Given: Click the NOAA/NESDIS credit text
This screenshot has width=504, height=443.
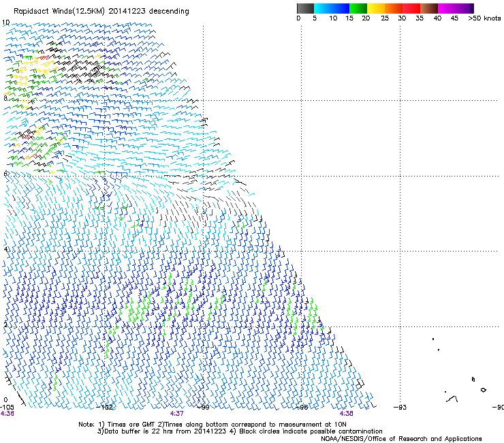Looking at the screenshot, I should tap(401, 438).
